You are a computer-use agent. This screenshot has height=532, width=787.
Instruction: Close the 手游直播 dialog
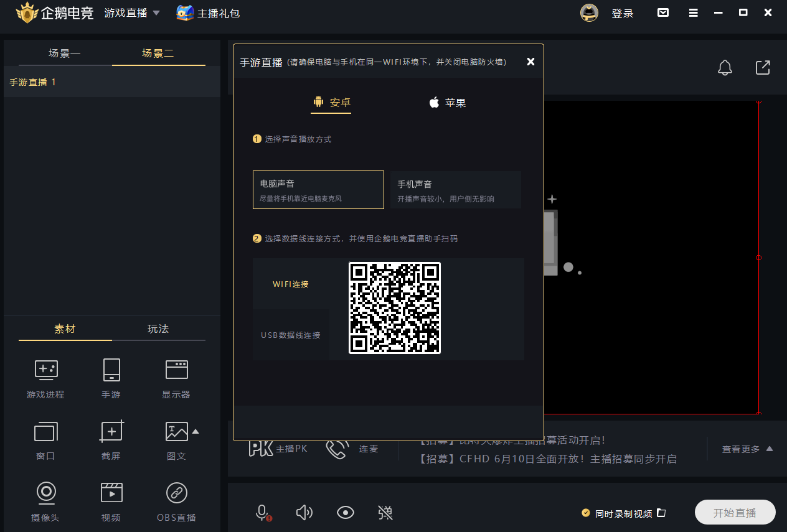(530, 61)
